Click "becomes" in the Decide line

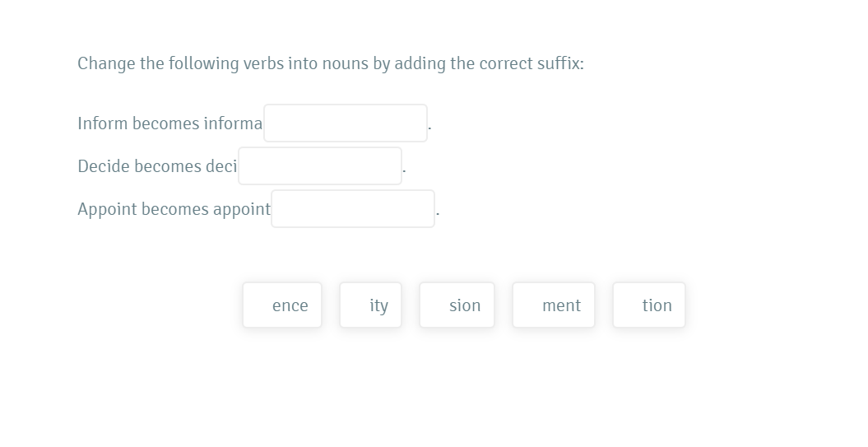pyautogui.click(x=168, y=166)
